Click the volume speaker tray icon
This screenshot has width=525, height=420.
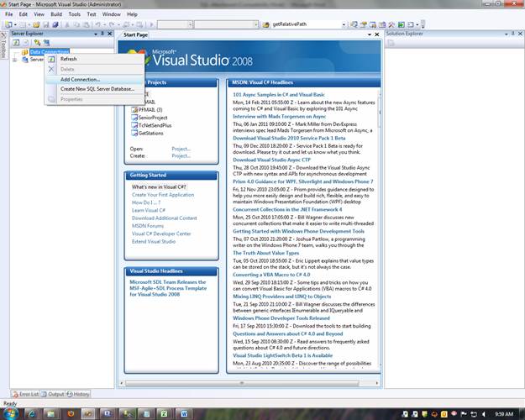pos(484,414)
